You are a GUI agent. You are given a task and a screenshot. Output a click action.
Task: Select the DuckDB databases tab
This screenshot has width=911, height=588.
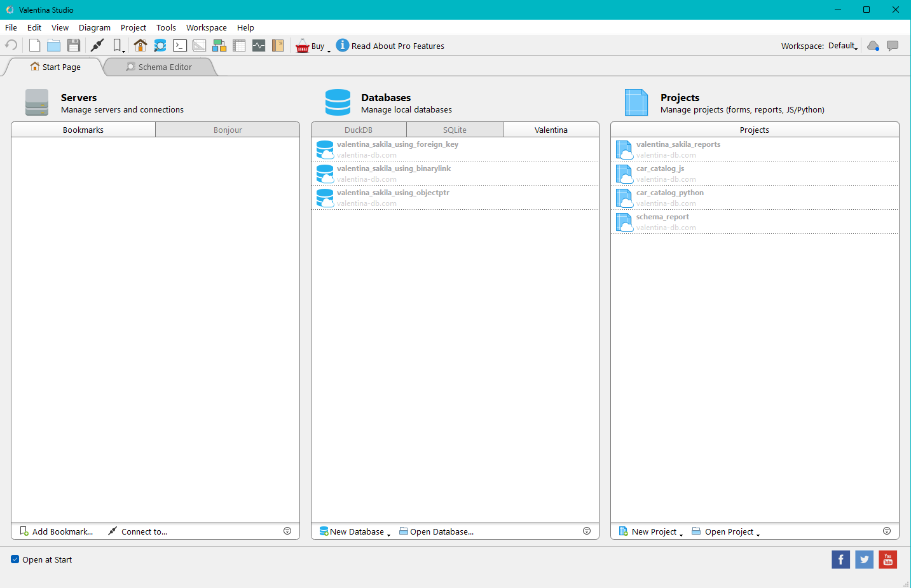359,130
